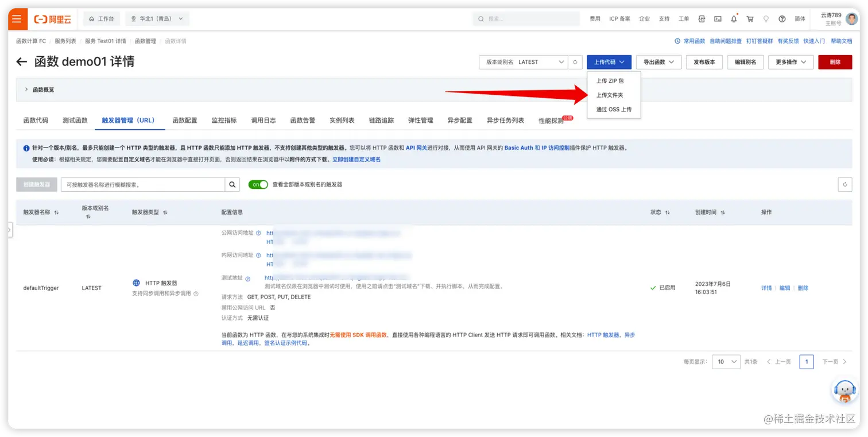Click the 工作台 button

tap(102, 19)
